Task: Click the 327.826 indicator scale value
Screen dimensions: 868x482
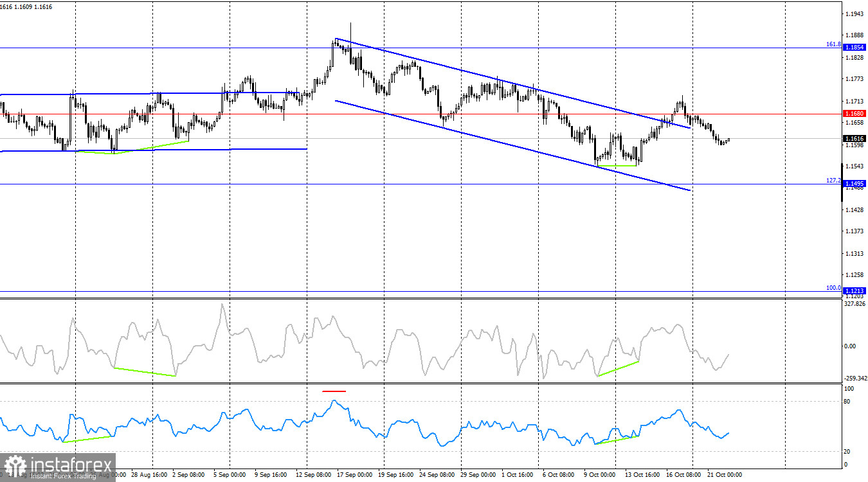Action: pos(855,304)
